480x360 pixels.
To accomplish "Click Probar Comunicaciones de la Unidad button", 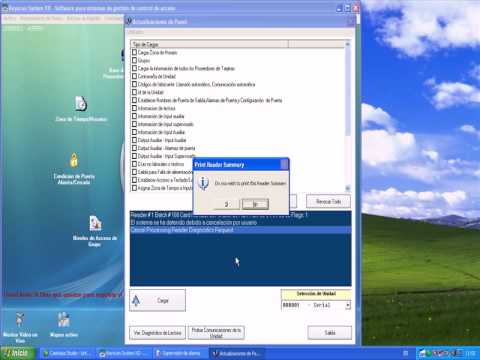I will pyautogui.click(x=216, y=333).
